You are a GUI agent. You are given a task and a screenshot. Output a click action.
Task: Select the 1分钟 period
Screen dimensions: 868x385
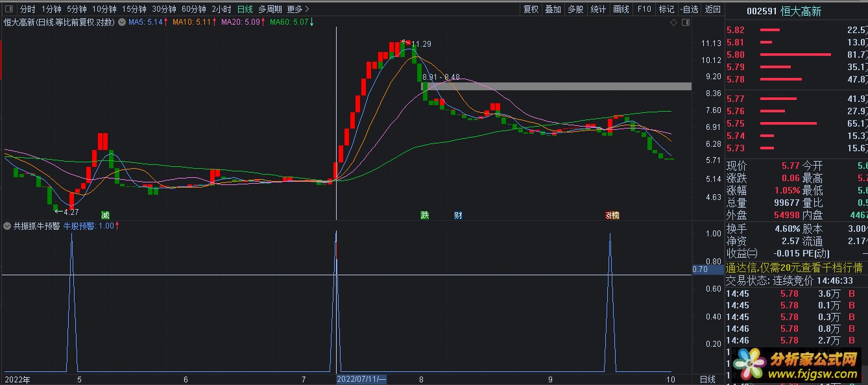pyautogui.click(x=51, y=9)
